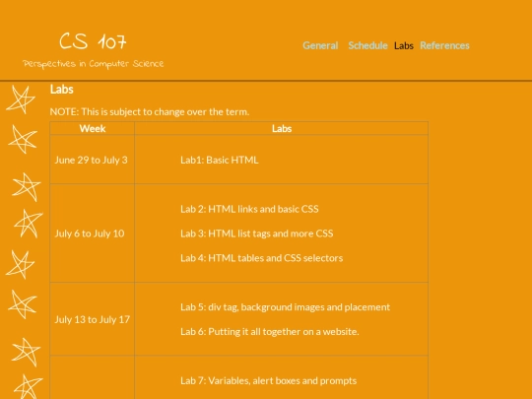
Task: Click the note about schedule changes
Action: point(150,111)
